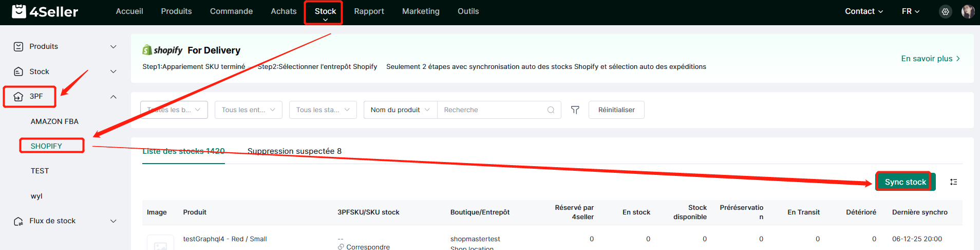Select SHOPIFY in sidebar
Screen dimensions: 980x250
(46, 146)
